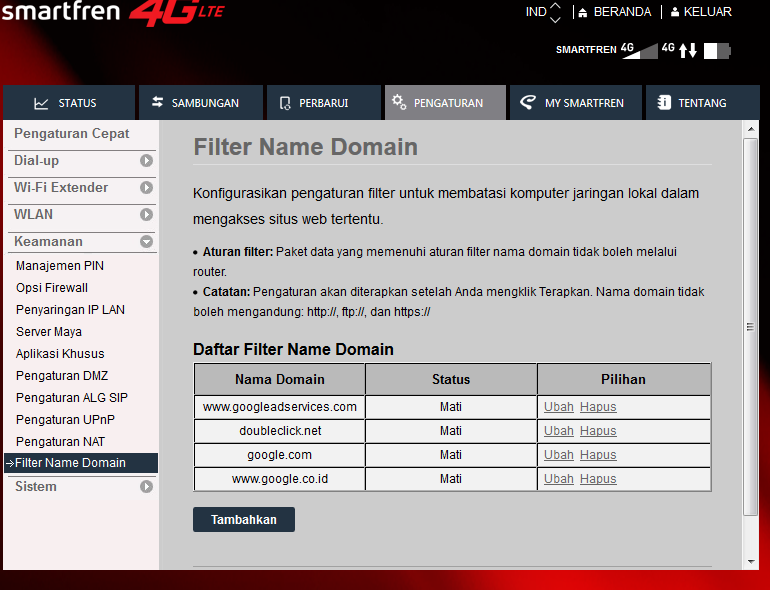Screen dimensions: 770x590
Task: Click the Pilihan column header
Action: [x=624, y=379]
